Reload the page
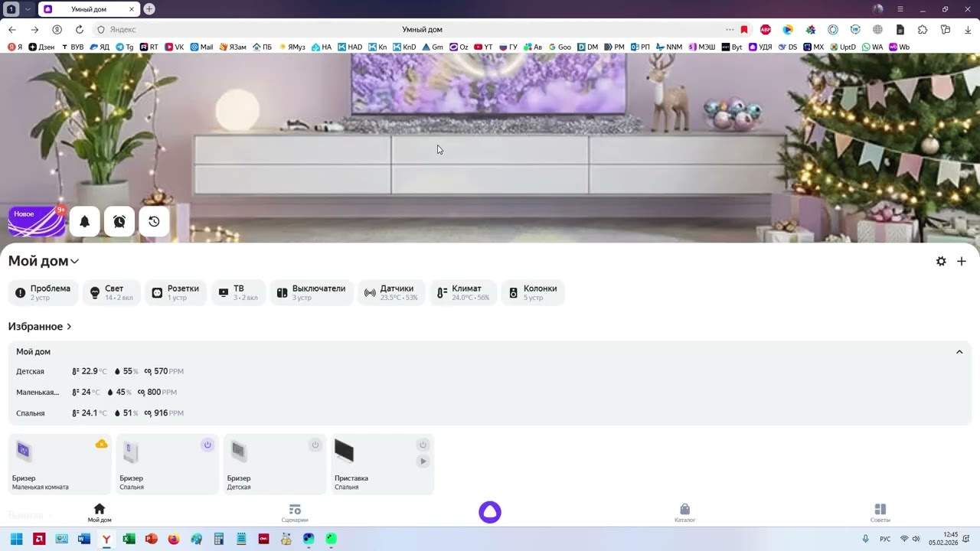 (79, 30)
